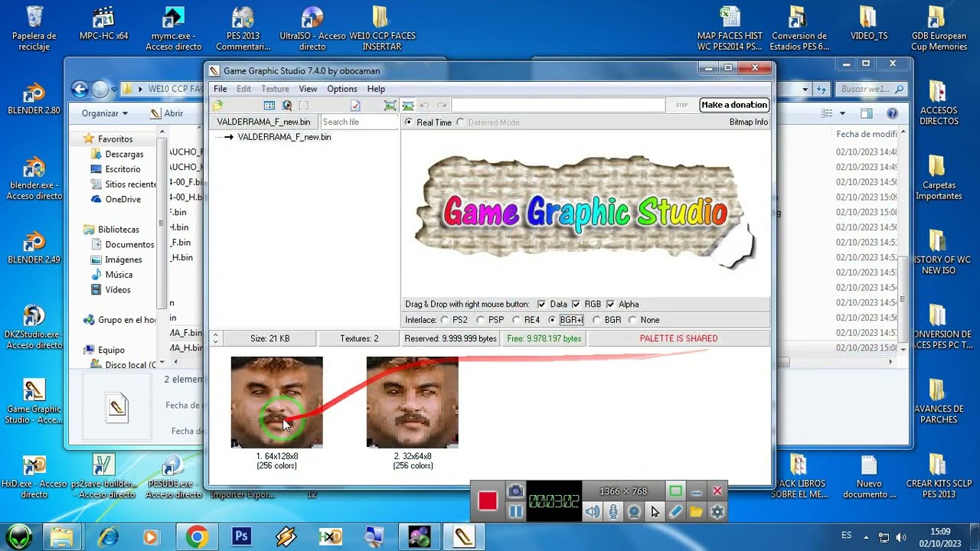The image size is (980, 551).
Task: Open Internet Explorer from the taskbar
Action: 108,537
